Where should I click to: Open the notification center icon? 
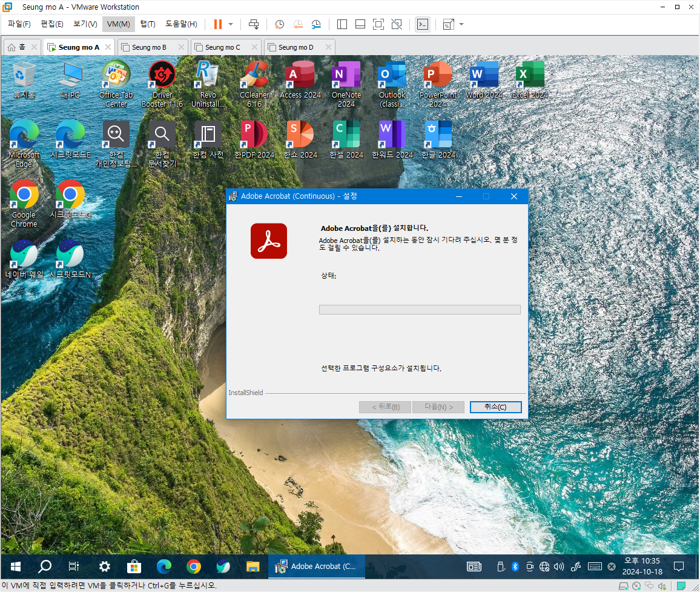pos(679,567)
